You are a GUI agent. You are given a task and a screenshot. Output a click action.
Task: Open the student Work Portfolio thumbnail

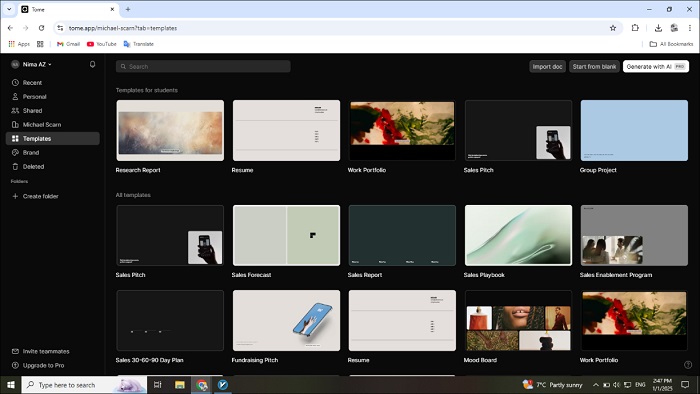click(x=402, y=130)
